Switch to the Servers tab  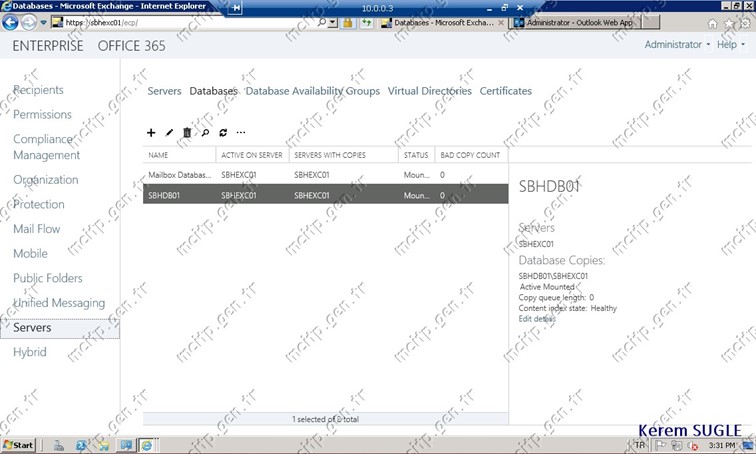coord(164,91)
